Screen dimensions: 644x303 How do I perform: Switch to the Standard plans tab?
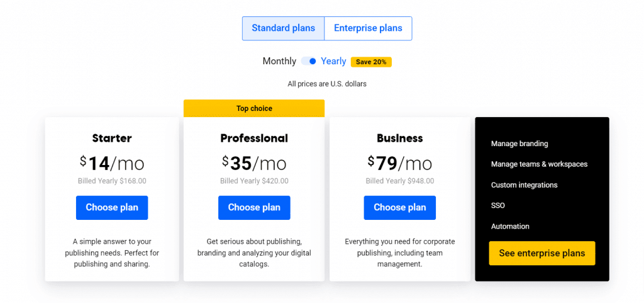pyautogui.click(x=284, y=28)
